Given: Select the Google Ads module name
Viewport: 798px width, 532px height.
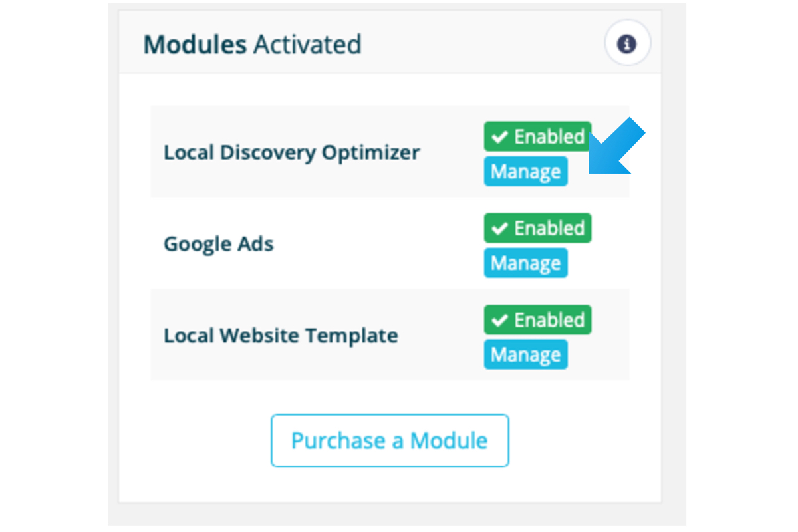Looking at the screenshot, I should coord(219,244).
